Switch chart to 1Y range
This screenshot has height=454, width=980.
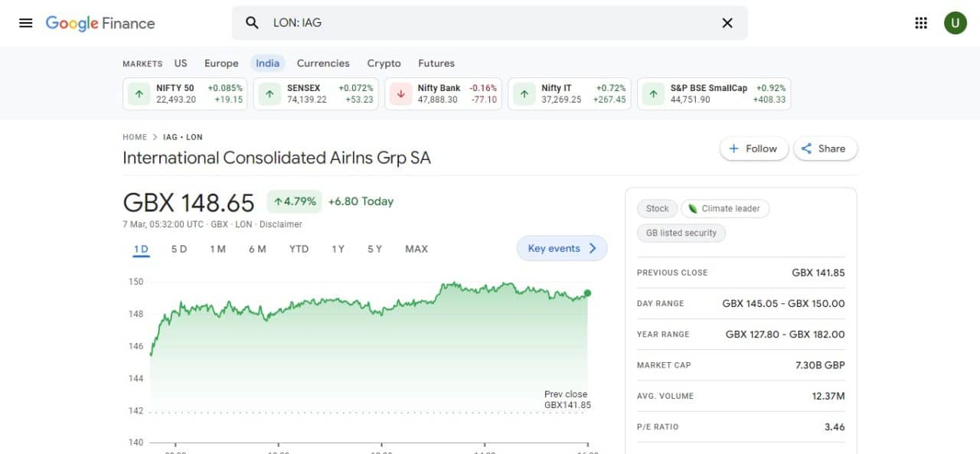point(338,249)
